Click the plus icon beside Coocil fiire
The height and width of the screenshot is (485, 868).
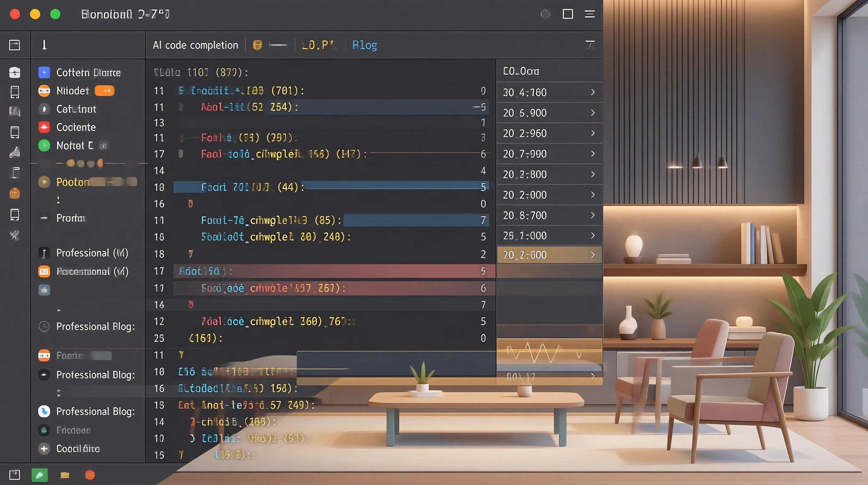(44, 449)
